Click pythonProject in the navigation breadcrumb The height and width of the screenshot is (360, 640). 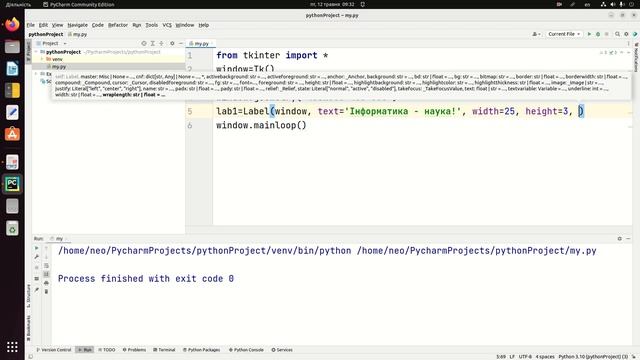click(46, 34)
